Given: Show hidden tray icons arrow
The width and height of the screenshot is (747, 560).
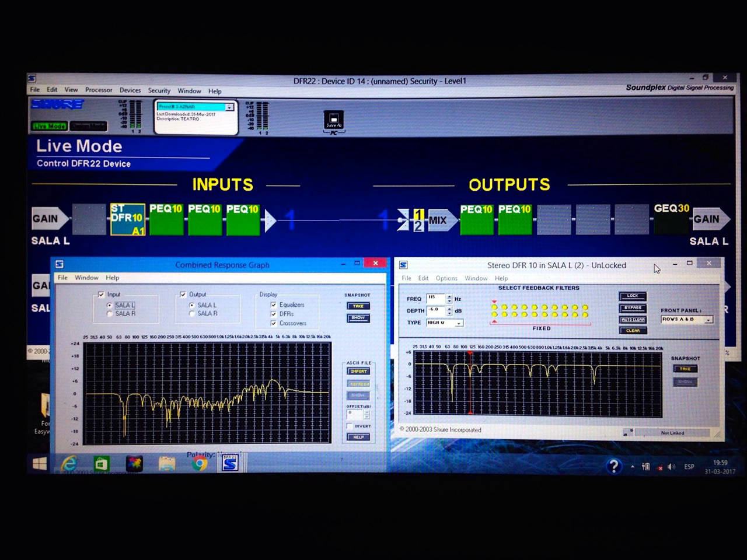Looking at the screenshot, I should tap(633, 467).
